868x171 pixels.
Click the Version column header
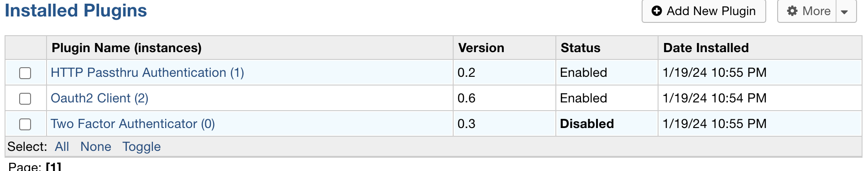[481, 48]
